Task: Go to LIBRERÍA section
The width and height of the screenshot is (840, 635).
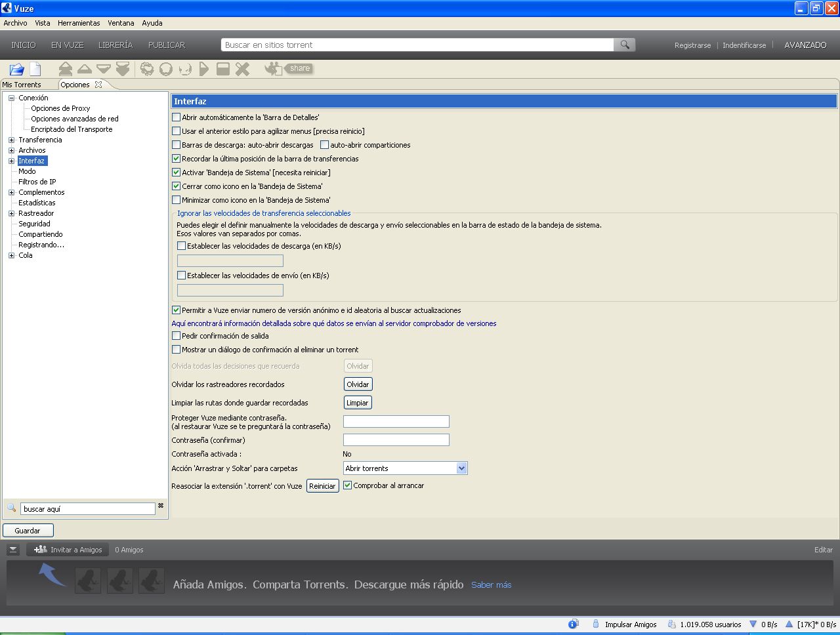Action: coord(115,45)
